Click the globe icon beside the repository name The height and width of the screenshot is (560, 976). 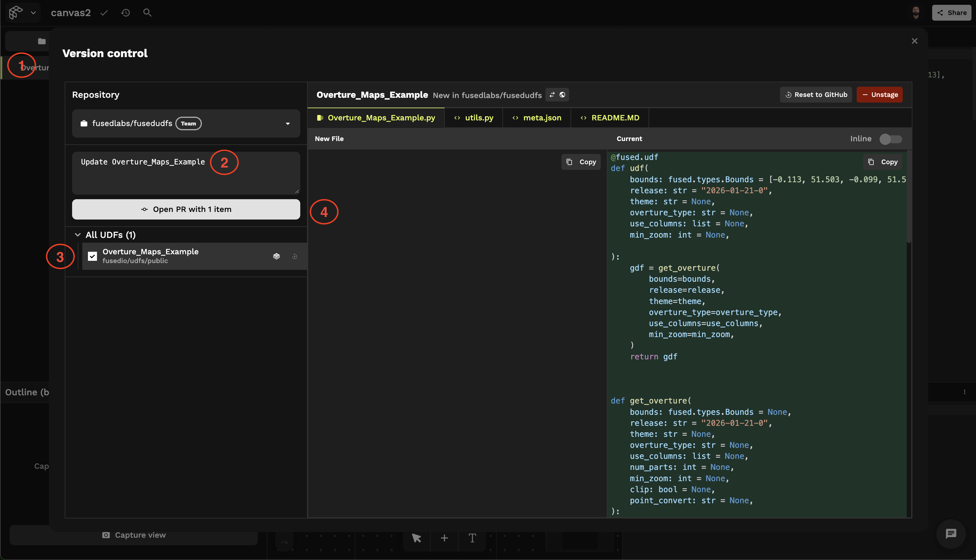tap(562, 95)
